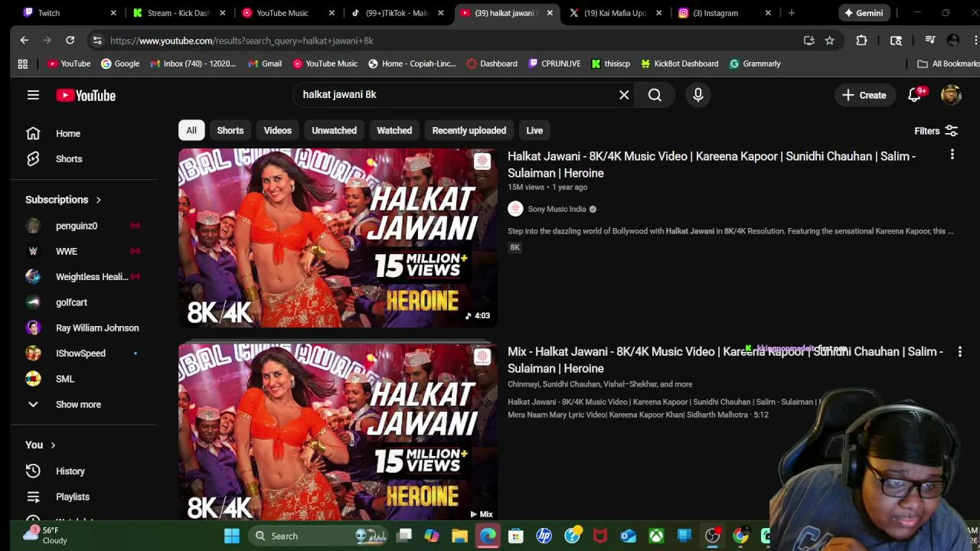The width and height of the screenshot is (980, 551).
Task: View site information icon in address bar
Action: click(96, 41)
